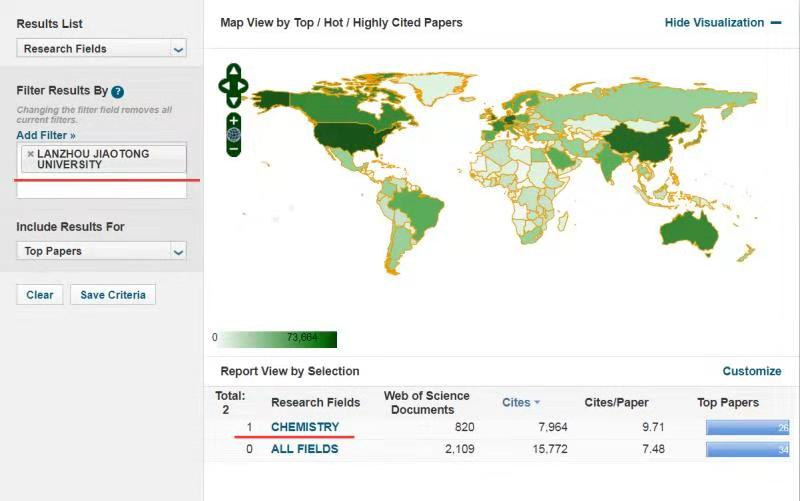This screenshot has width=800, height=501.
Task: Pan the map up
Action: pyautogui.click(x=233, y=71)
